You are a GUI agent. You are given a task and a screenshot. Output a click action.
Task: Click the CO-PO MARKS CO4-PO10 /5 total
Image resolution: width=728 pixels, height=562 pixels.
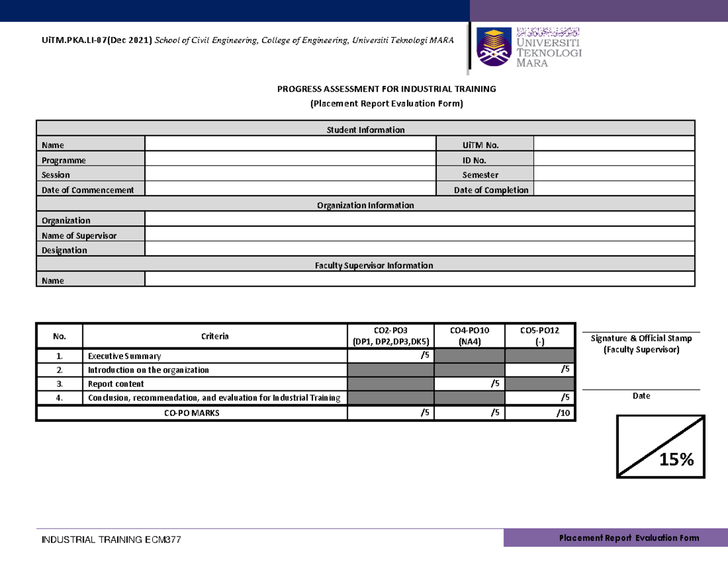click(x=470, y=413)
